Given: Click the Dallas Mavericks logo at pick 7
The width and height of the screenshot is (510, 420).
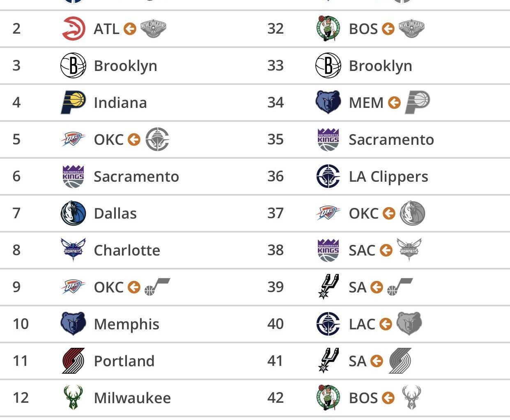Looking at the screenshot, I should (73, 213).
